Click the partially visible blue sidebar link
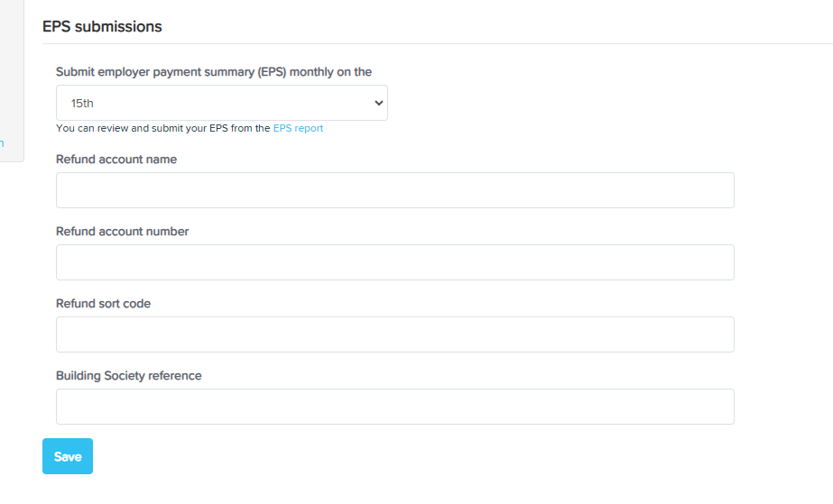The width and height of the screenshot is (833, 504). (2, 143)
